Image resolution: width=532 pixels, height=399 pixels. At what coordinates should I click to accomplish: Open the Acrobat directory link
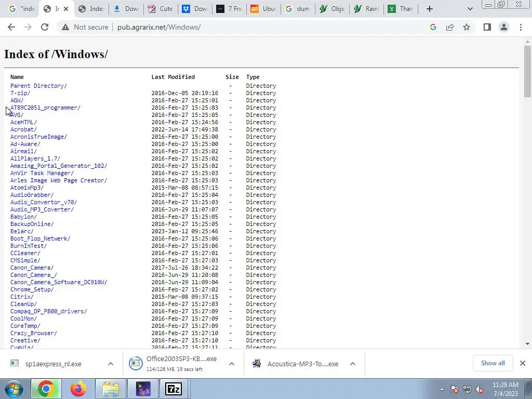click(x=23, y=129)
